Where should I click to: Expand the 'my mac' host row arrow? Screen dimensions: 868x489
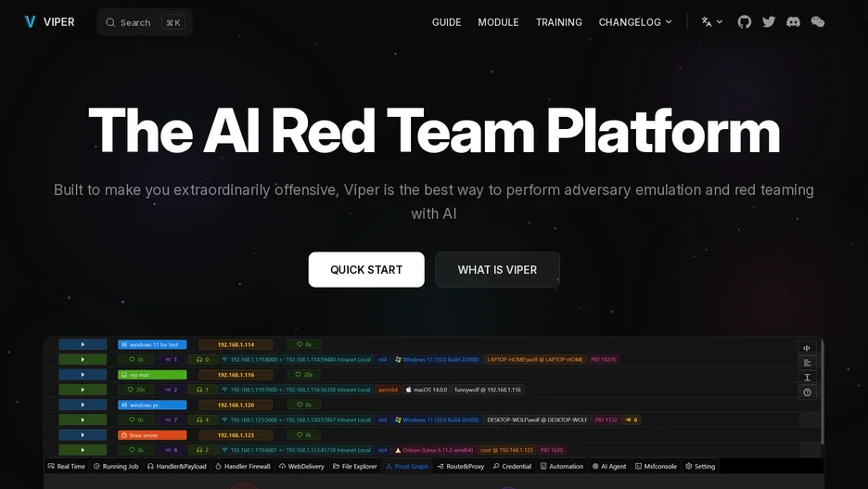click(83, 375)
